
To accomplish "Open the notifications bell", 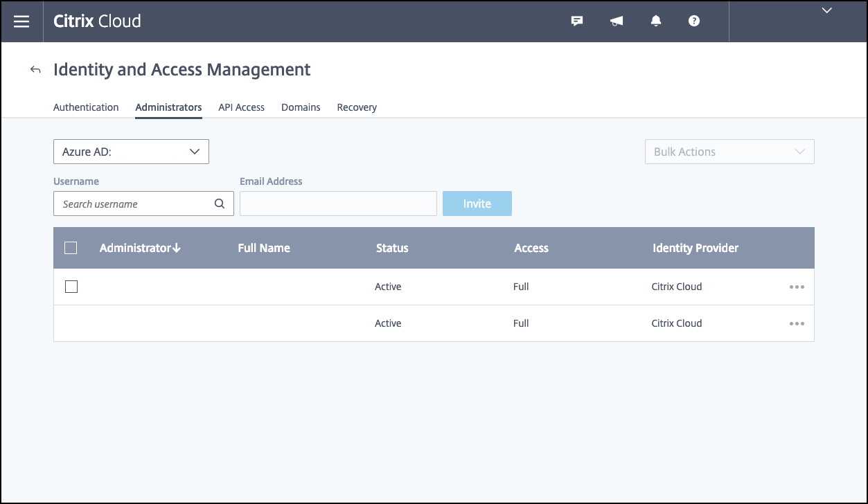I will pos(656,21).
